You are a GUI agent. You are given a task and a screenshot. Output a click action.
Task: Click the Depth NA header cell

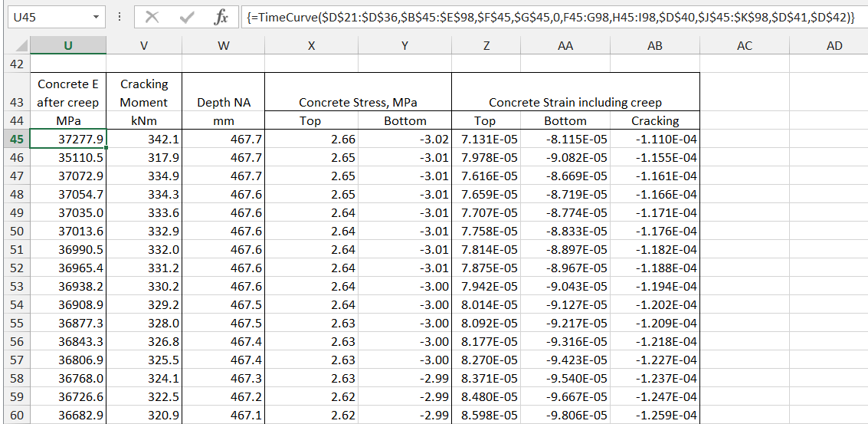(224, 102)
